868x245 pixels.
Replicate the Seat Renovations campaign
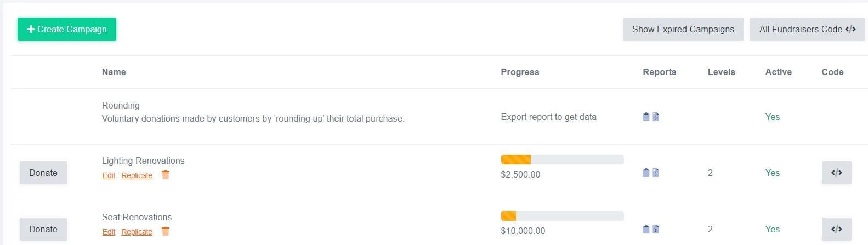pos(137,232)
